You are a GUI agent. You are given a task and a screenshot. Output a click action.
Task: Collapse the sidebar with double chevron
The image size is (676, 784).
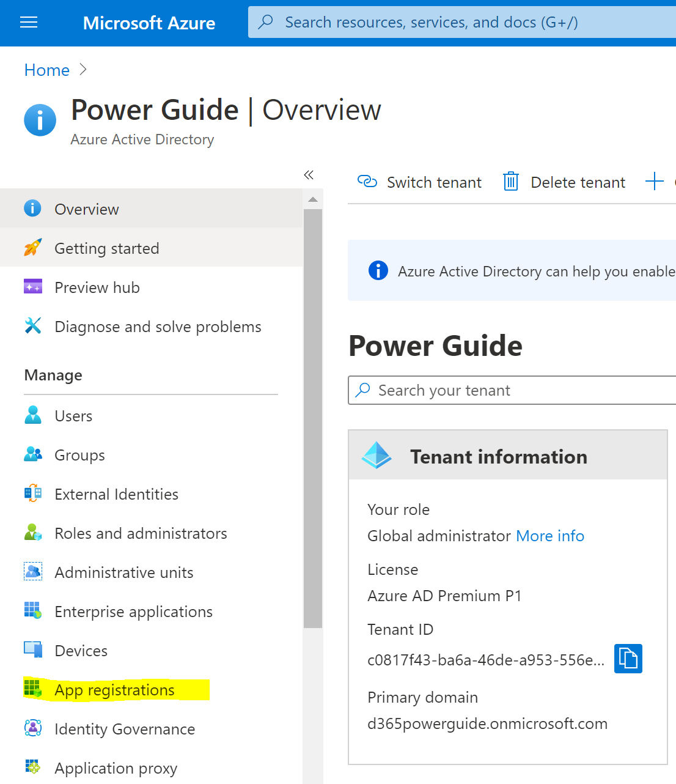point(309,175)
